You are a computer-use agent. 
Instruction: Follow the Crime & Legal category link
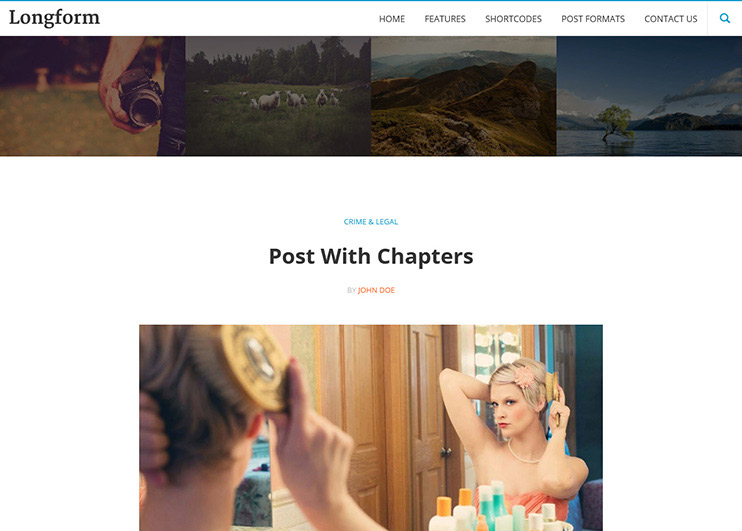pyautogui.click(x=371, y=221)
